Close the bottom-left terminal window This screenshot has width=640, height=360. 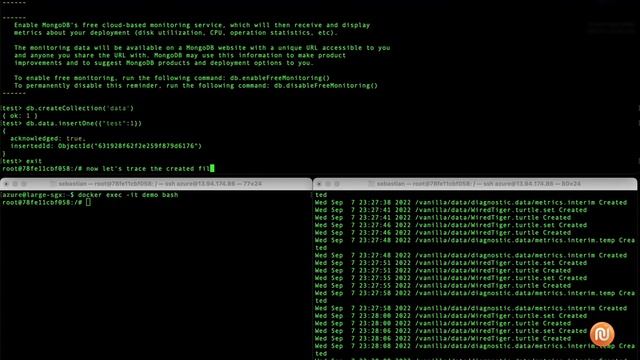point(6,184)
